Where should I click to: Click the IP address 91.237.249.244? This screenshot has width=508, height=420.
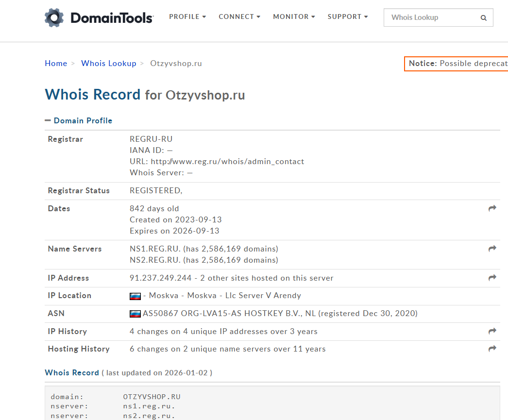[161, 278]
